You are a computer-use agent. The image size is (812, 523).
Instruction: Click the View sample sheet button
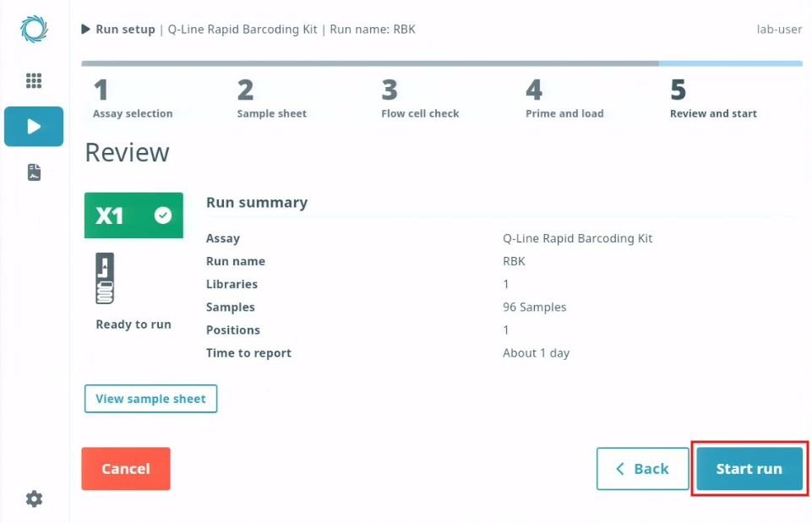pyautogui.click(x=150, y=399)
